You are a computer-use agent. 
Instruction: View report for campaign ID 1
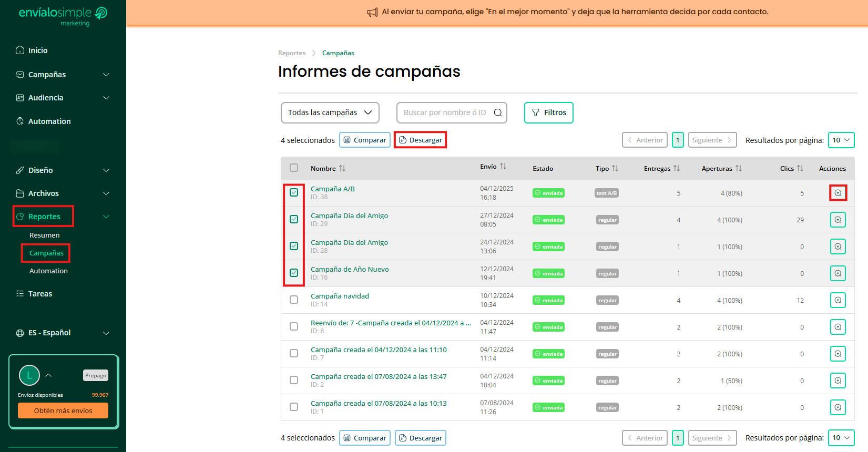[838, 407]
